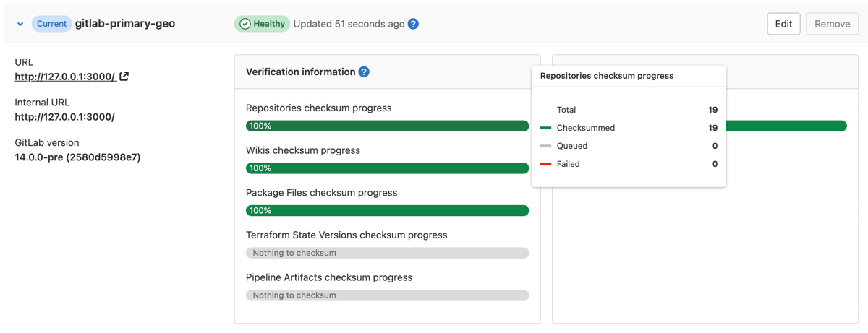The height and width of the screenshot is (333, 868).
Task: Click the gray Queued legend swatch
Action: click(x=546, y=146)
